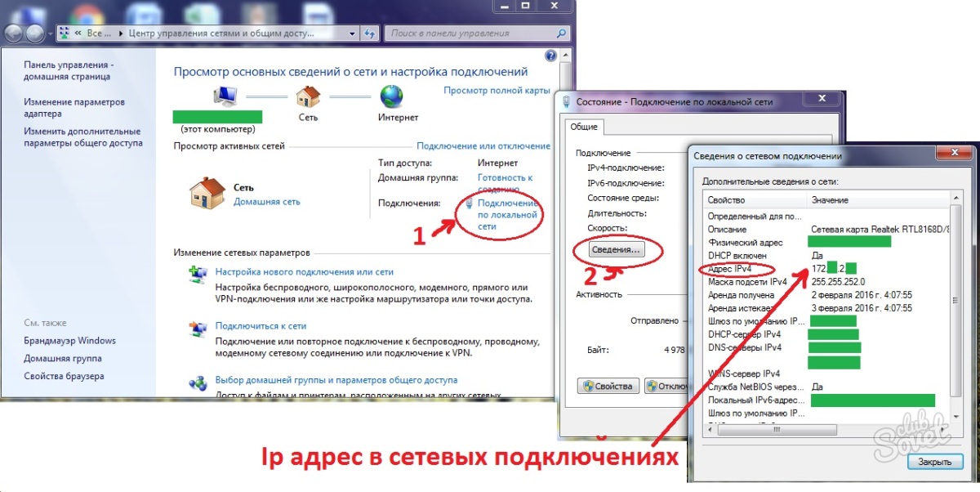Open Свойства браузера link

(x=64, y=377)
